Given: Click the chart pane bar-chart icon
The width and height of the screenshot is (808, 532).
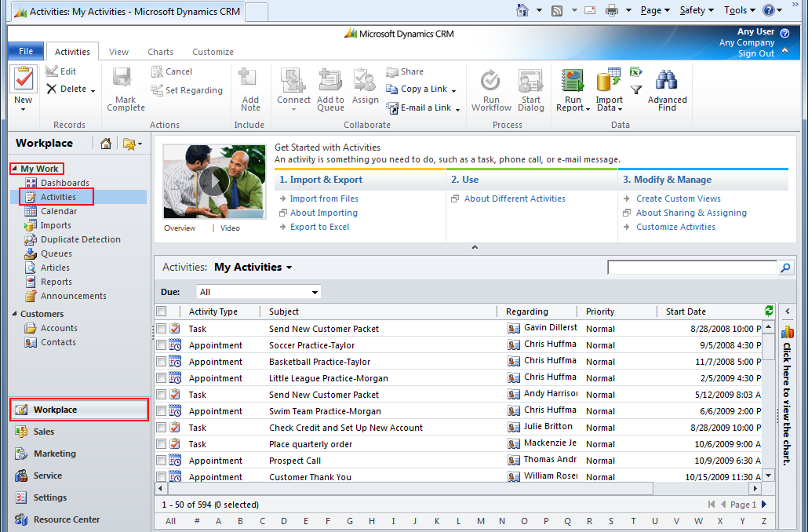Looking at the screenshot, I should (787, 332).
